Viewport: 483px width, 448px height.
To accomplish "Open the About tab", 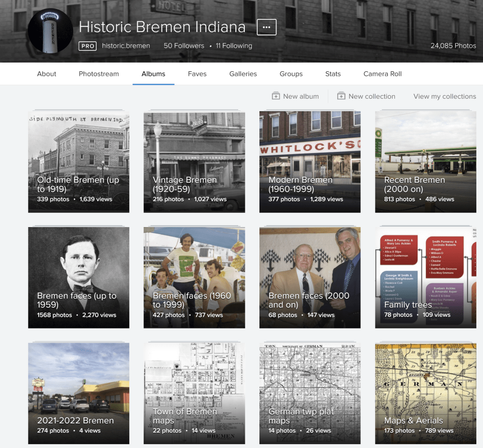I will 47,74.
